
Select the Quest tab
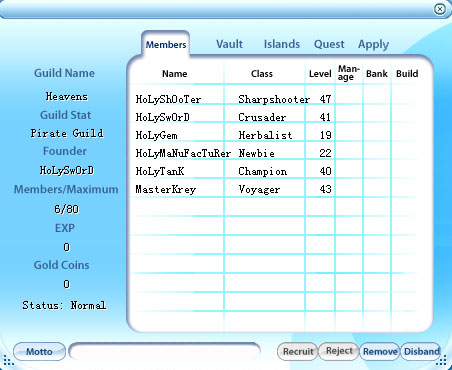pos(329,44)
